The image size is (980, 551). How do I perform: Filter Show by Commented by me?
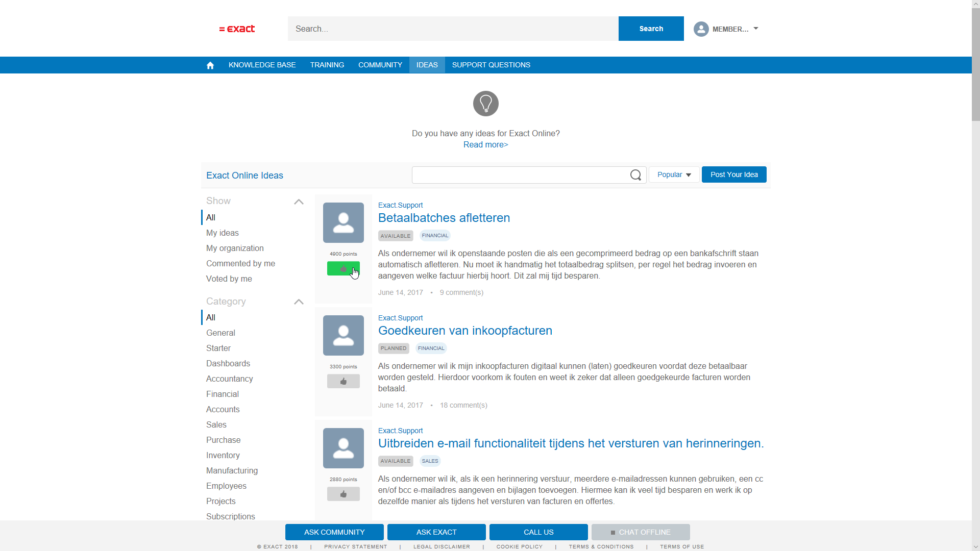point(240,263)
